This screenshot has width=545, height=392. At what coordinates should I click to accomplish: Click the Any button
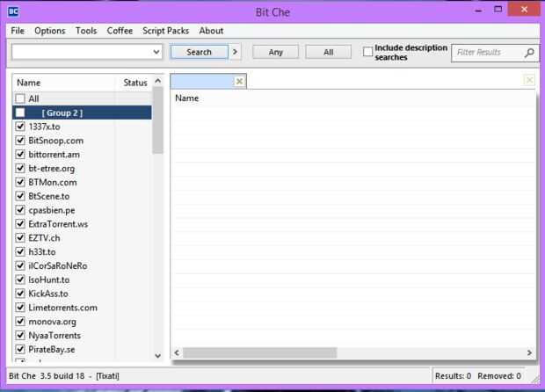276,52
